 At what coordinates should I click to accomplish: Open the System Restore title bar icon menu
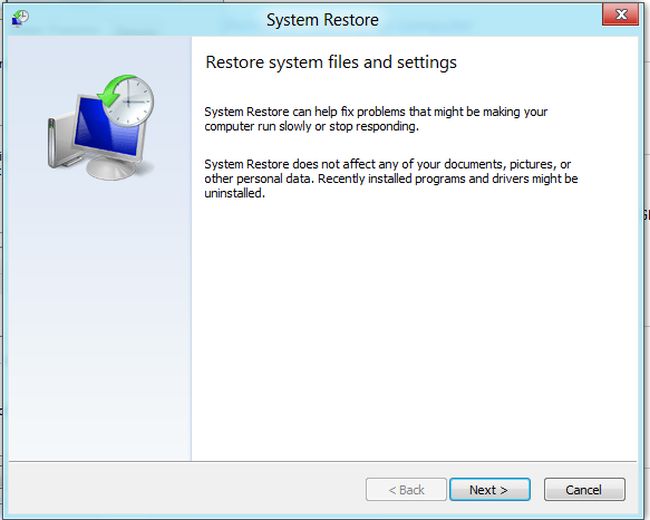[20, 18]
